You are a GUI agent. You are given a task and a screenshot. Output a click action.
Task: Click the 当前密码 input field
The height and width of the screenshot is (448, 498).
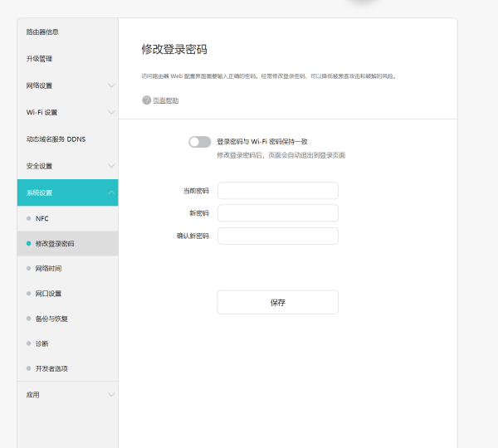pos(277,191)
